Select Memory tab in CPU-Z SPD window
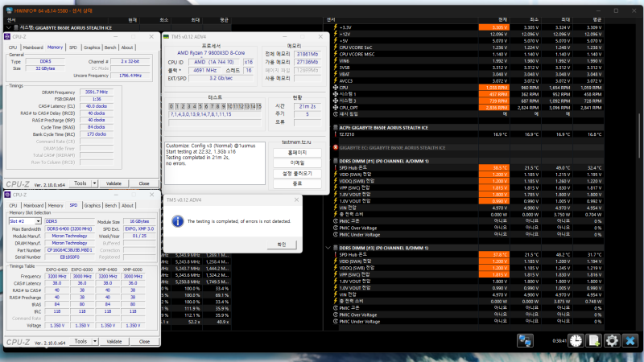The image size is (644, 362). click(x=56, y=206)
